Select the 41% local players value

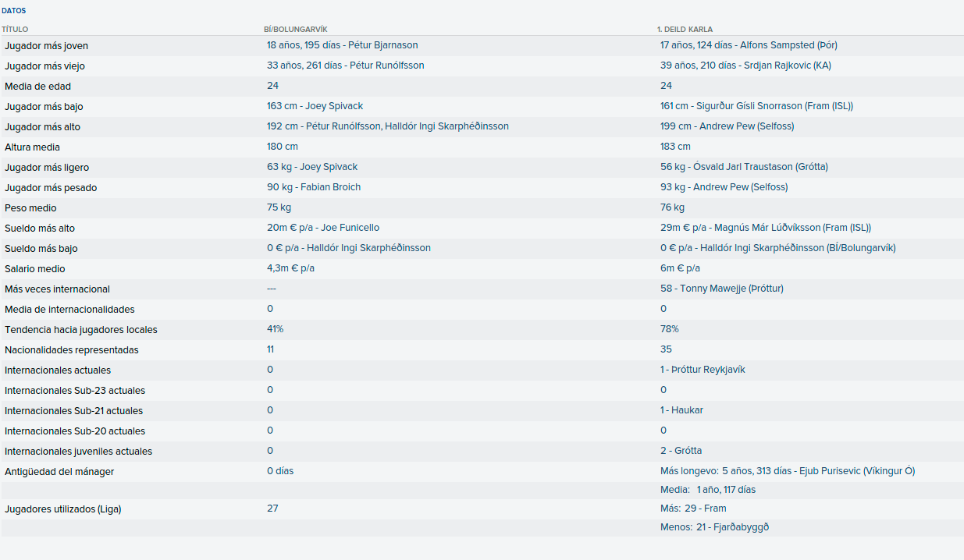[x=275, y=329]
